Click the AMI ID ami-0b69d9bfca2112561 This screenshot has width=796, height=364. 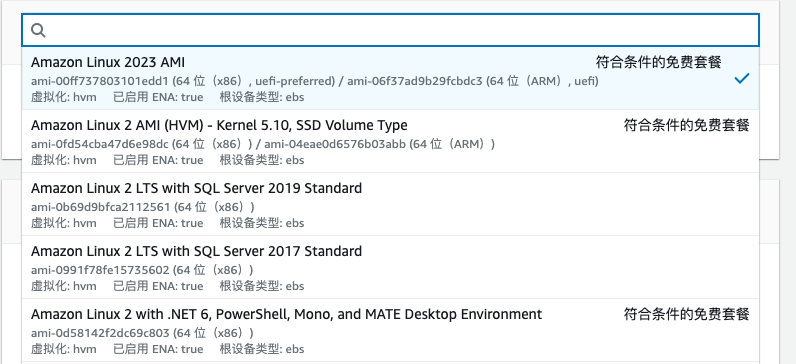(x=100, y=207)
